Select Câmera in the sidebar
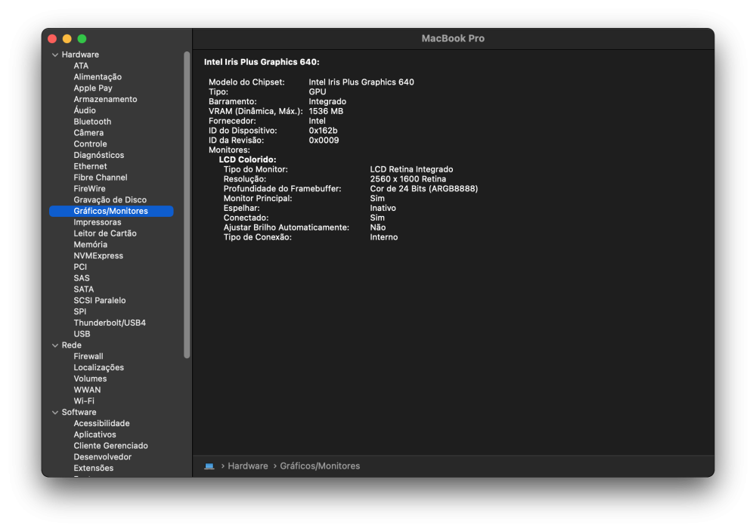Viewport: 756px width, 532px height. (88, 133)
